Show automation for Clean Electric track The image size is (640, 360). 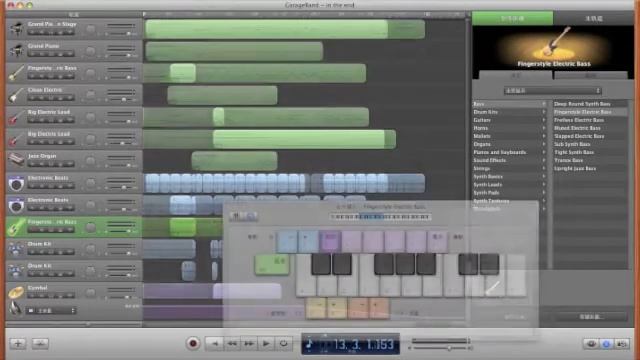(70, 98)
